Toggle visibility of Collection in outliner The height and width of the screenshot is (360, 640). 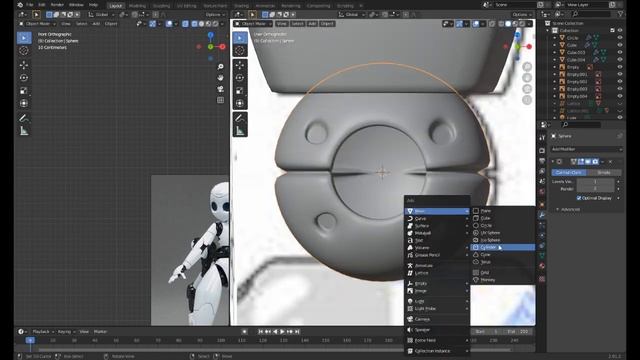(620, 30)
